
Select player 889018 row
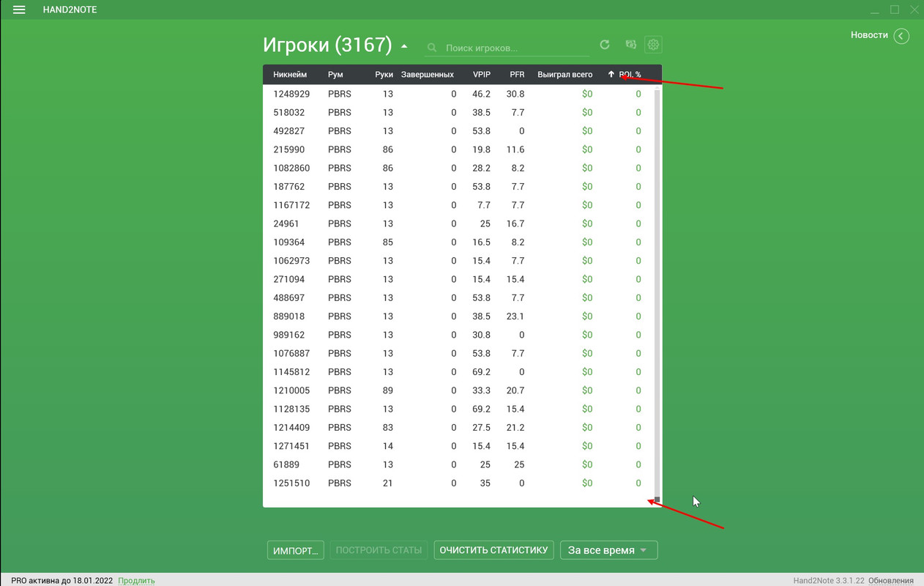click(458, 316)
